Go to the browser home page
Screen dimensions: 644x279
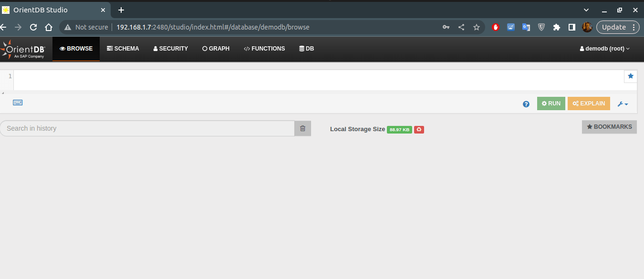(x=48, y=27)
